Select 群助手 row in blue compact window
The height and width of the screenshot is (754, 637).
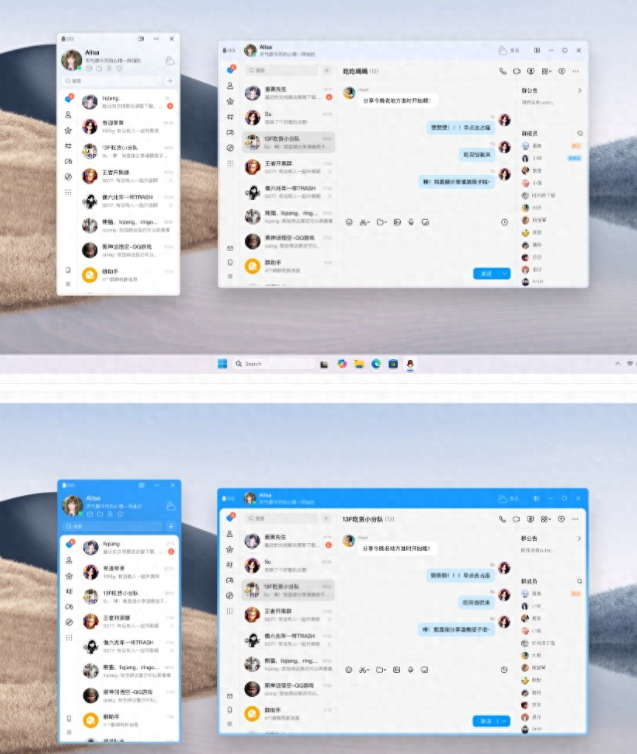point(129,720)
